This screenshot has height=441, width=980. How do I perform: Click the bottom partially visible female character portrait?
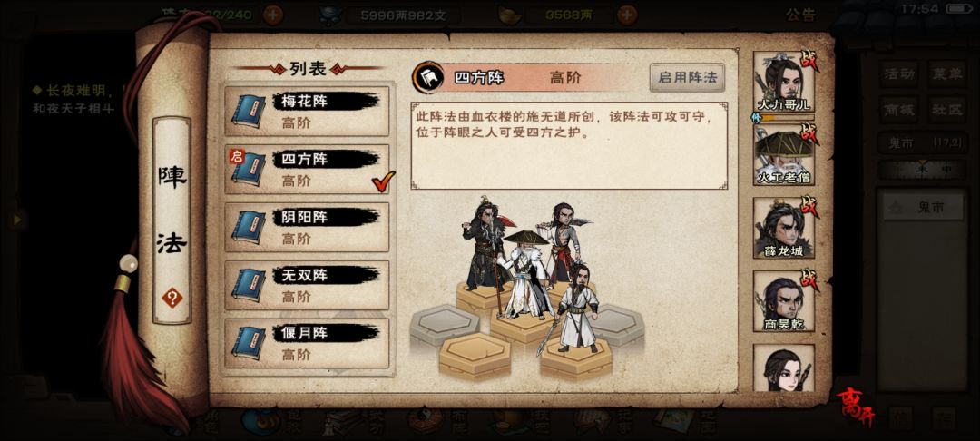784,367
